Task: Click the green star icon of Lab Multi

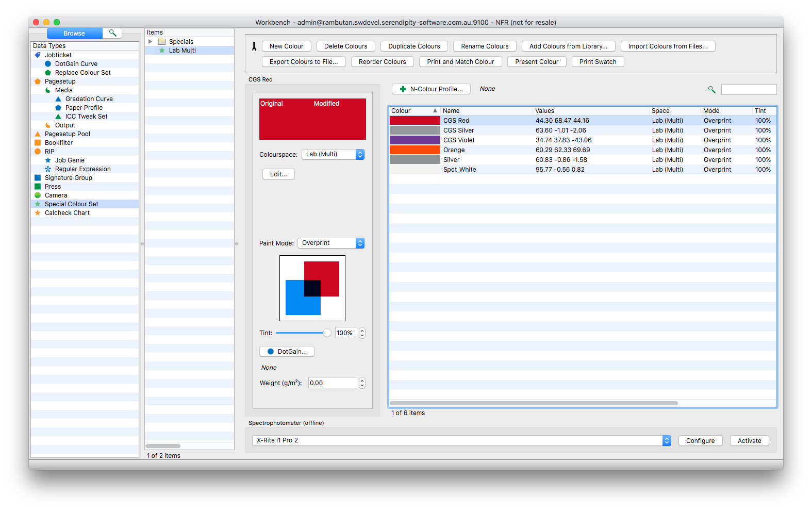Action: [162, 51]
